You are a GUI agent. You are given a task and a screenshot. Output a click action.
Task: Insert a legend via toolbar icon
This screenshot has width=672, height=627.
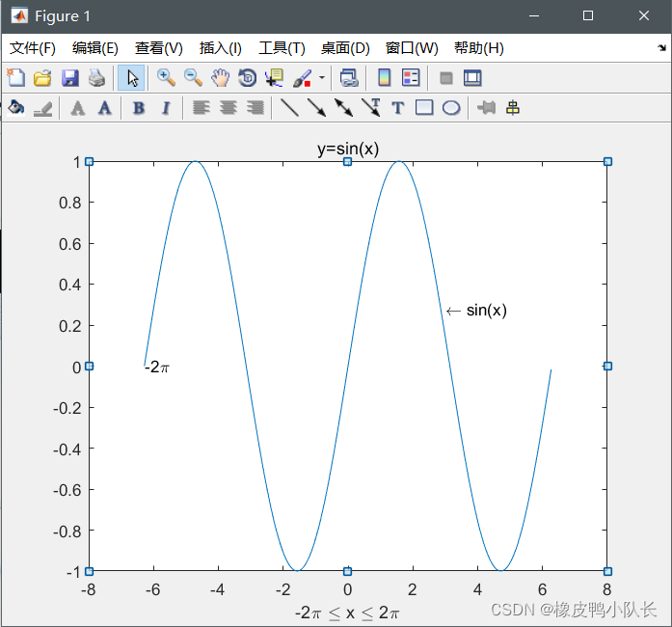(x=411, y=78)
